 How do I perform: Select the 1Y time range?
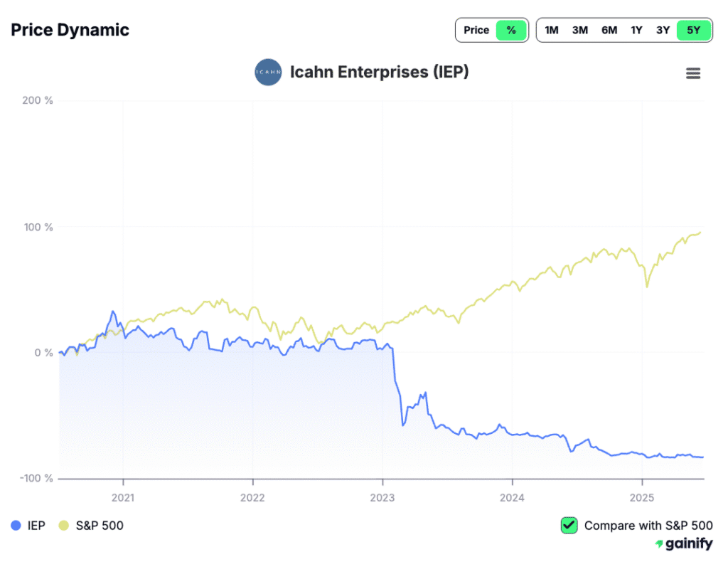636,30
